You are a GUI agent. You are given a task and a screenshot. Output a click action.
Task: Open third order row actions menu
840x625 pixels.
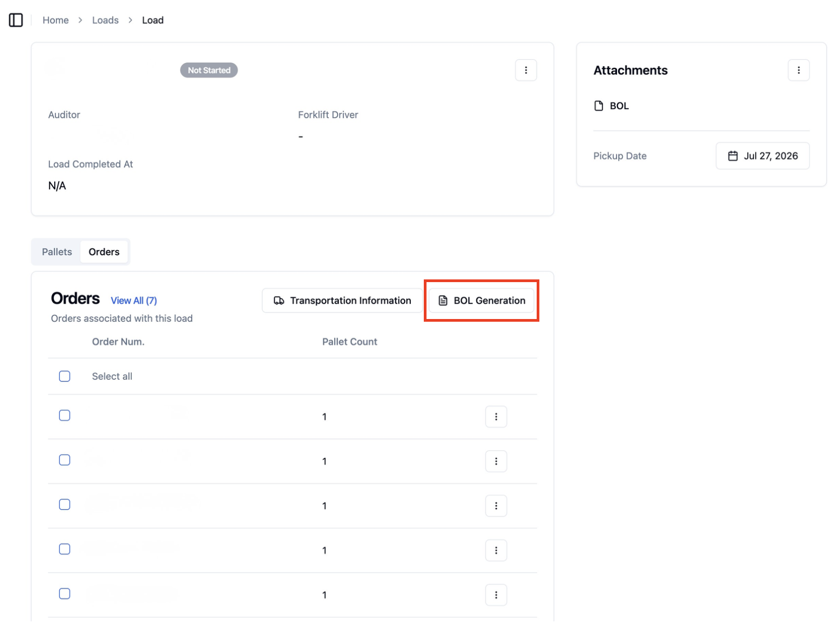[x=496, y=506]
